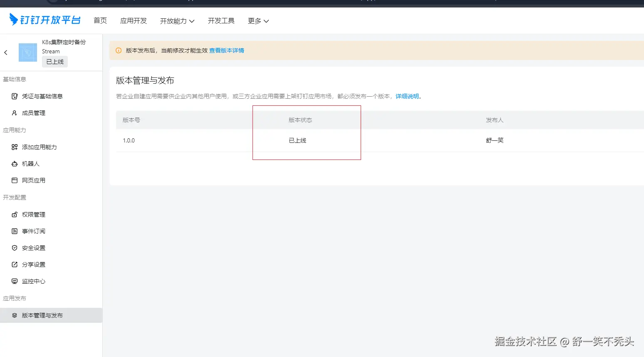Viewport: 644px width, 357px height.
Task: Click the 详细说明 link
Action: pos(407,96)
